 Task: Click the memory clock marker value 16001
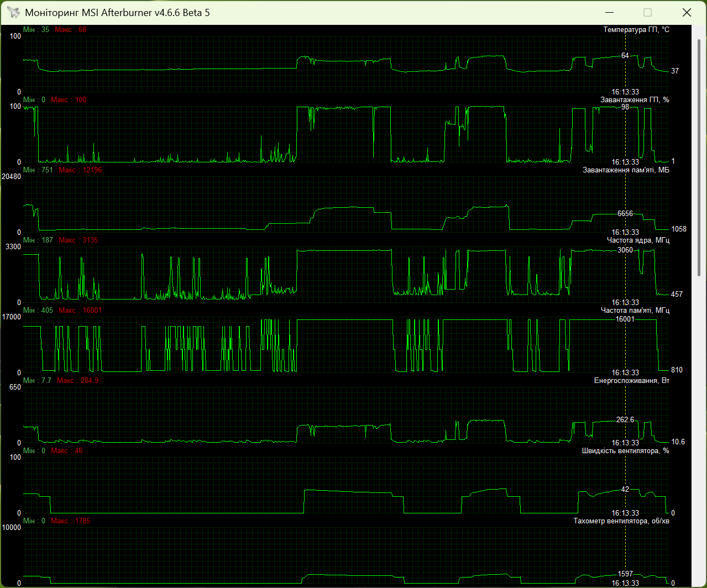coord(625,319)
